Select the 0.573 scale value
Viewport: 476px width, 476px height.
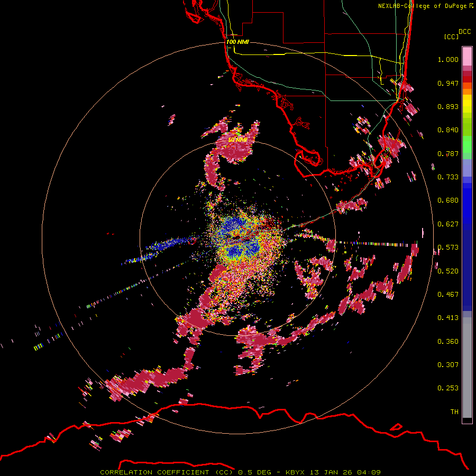pyautogui.click(x=448, y=248)
